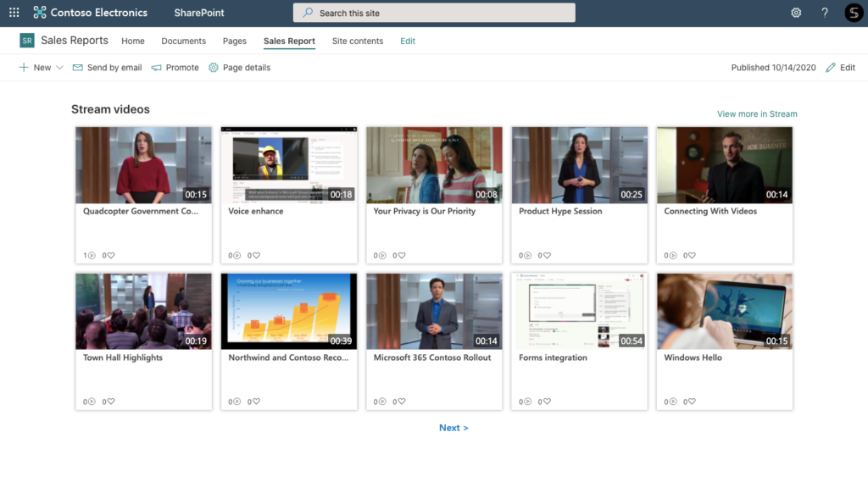868x493 pixels.
Task: Click View more in Stream link
Action: coord(757,114)
